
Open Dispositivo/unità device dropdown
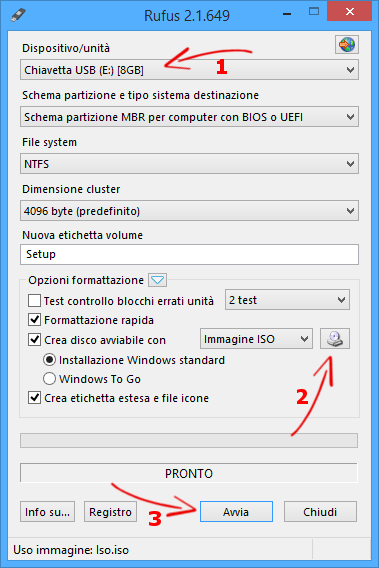pyautogui.click(x=190, y=70)
